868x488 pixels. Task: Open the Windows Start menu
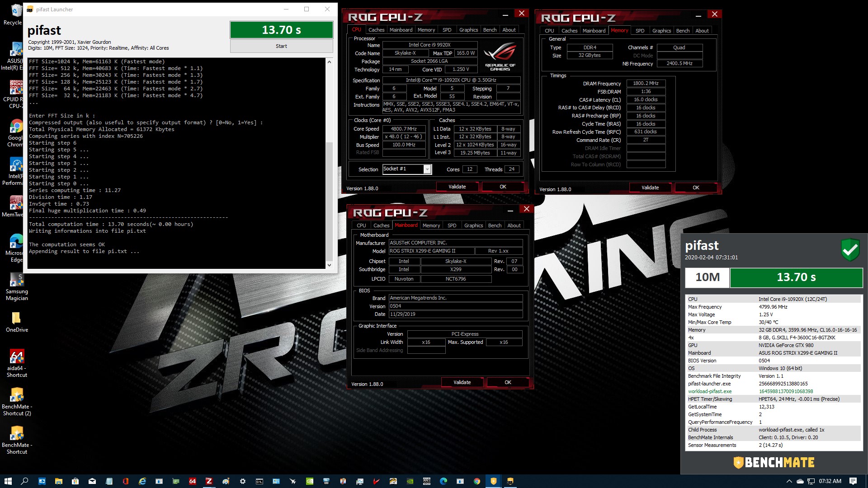8,481
